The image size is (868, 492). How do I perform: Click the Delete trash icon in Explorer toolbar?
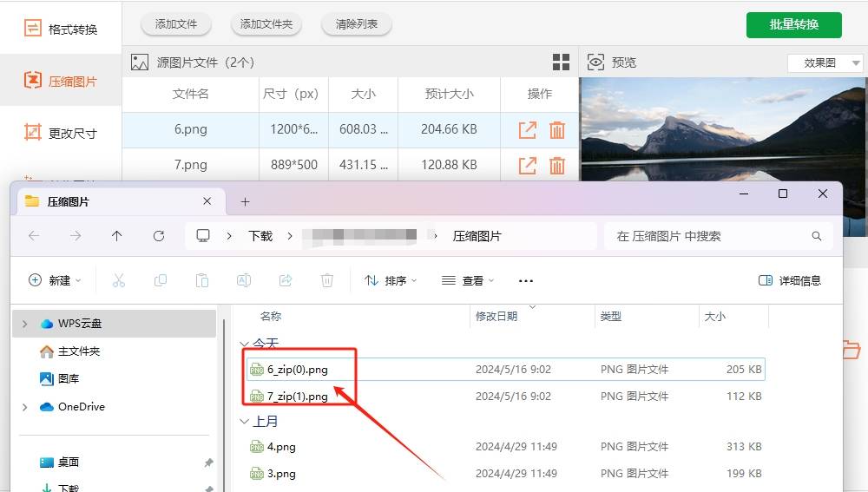(327, 280)
